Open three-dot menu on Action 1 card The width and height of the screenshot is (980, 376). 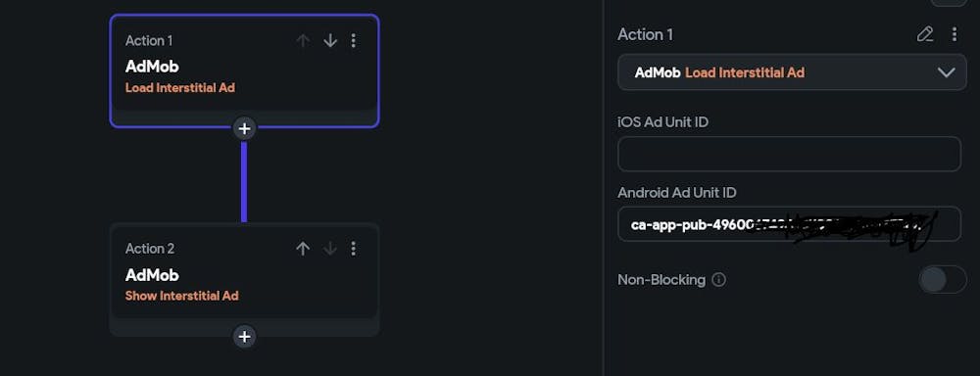[353, 40]
